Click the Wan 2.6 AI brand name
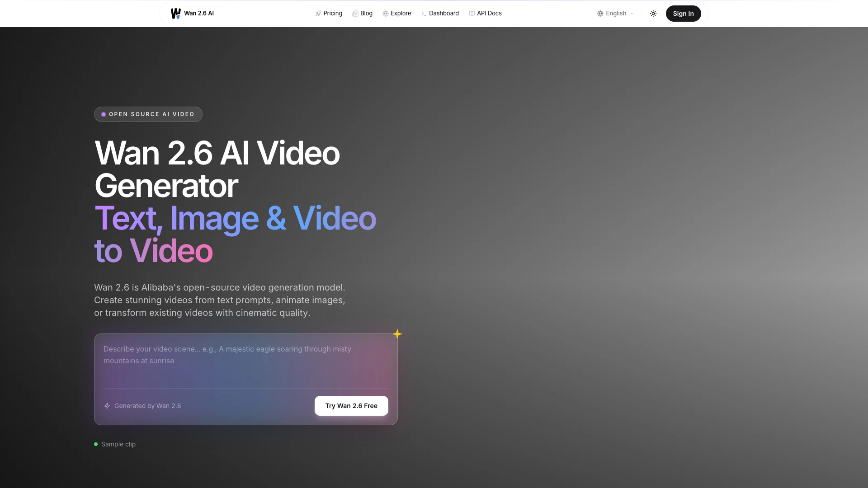 click(199, 14)
